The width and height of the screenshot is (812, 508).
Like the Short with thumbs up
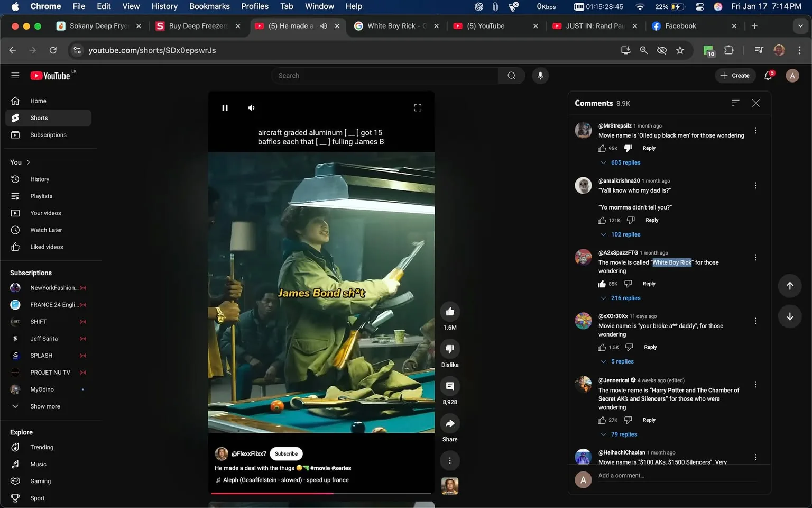450,312
